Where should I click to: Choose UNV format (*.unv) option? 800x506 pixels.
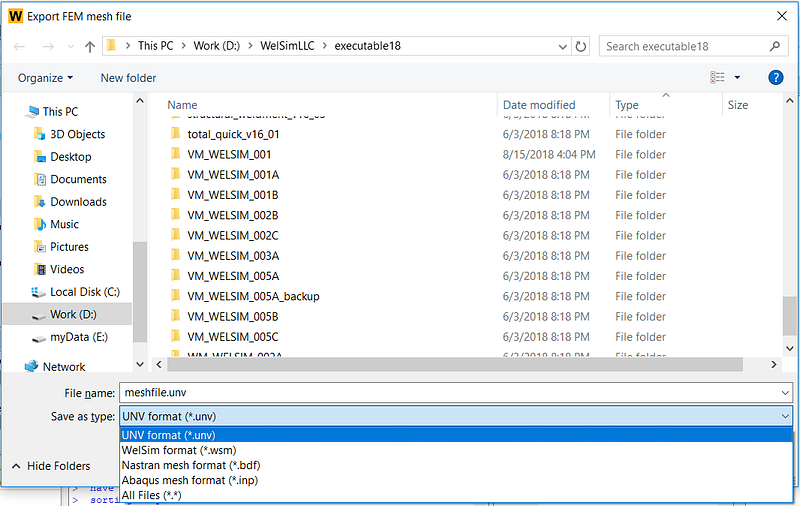[x=456, y=435]
